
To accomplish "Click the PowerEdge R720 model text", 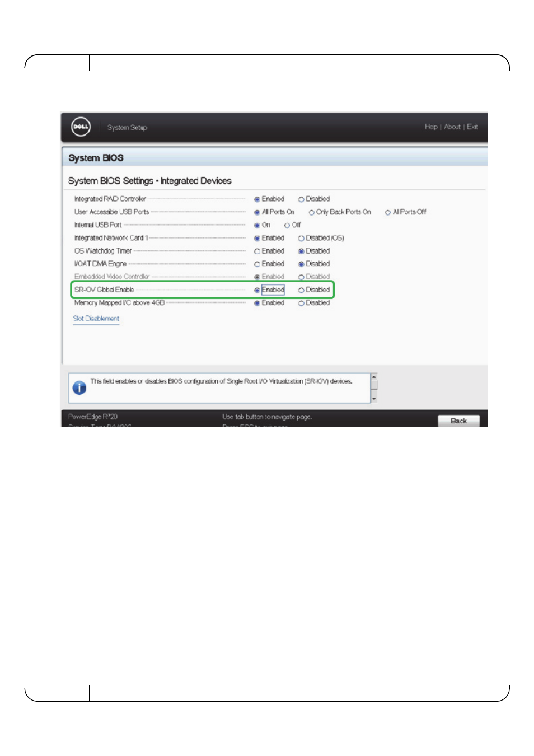I will pyautogui.click(x=93, y=417).
